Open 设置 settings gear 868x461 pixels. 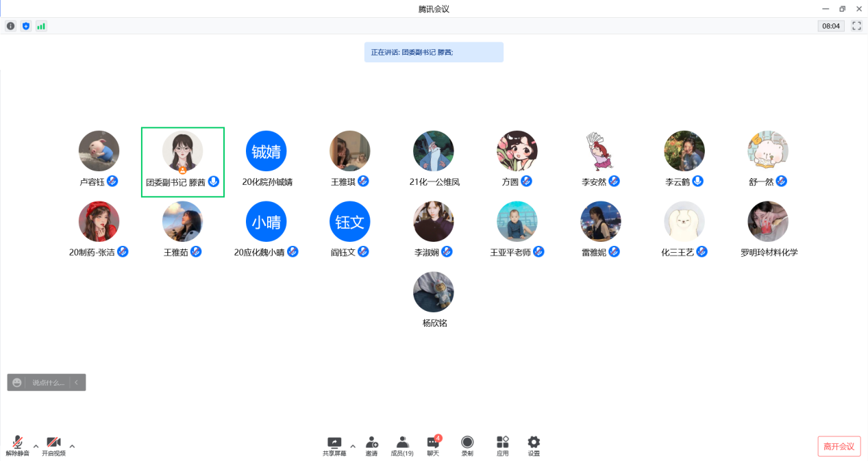(x=534, y=445)
